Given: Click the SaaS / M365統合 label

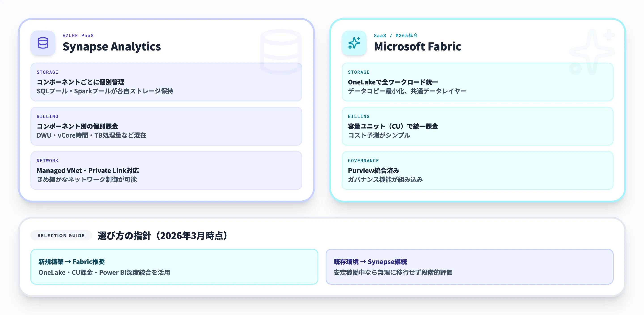Looking at the screenshot, I should tap(396, 36).
